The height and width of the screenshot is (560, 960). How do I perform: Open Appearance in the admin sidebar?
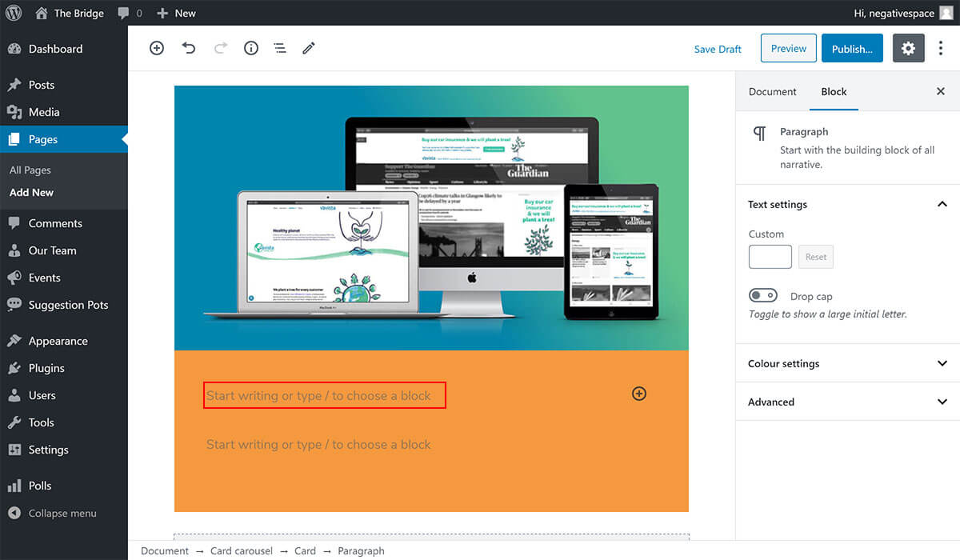click(58, 341)
